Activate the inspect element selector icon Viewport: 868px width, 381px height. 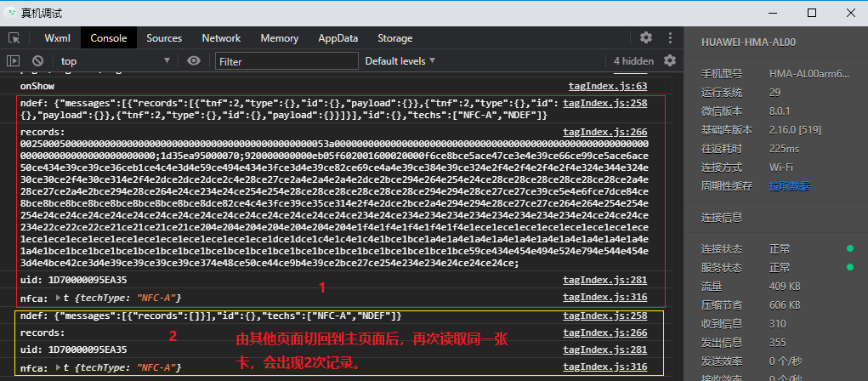tap(14, 38)
